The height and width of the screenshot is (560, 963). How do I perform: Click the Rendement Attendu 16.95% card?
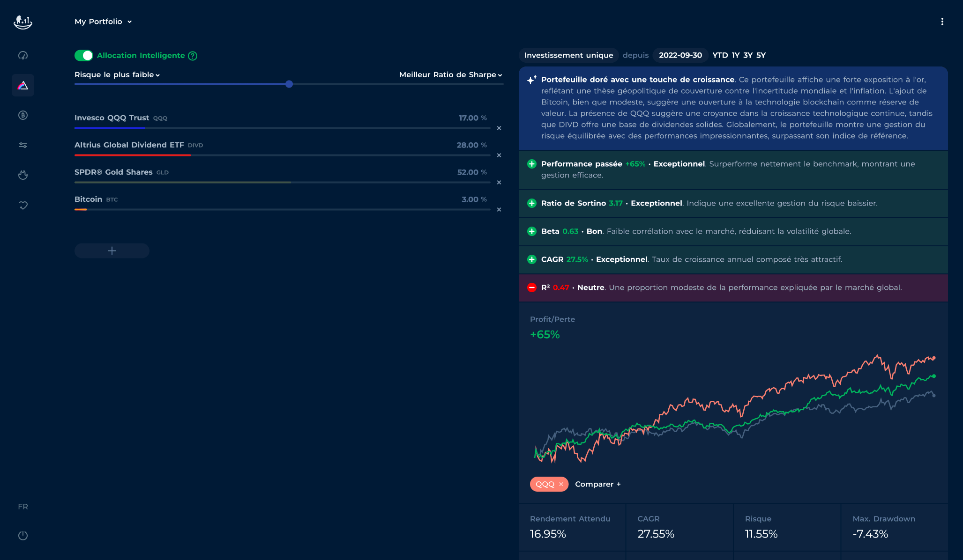pyautogui.click(x=572, y=527)
